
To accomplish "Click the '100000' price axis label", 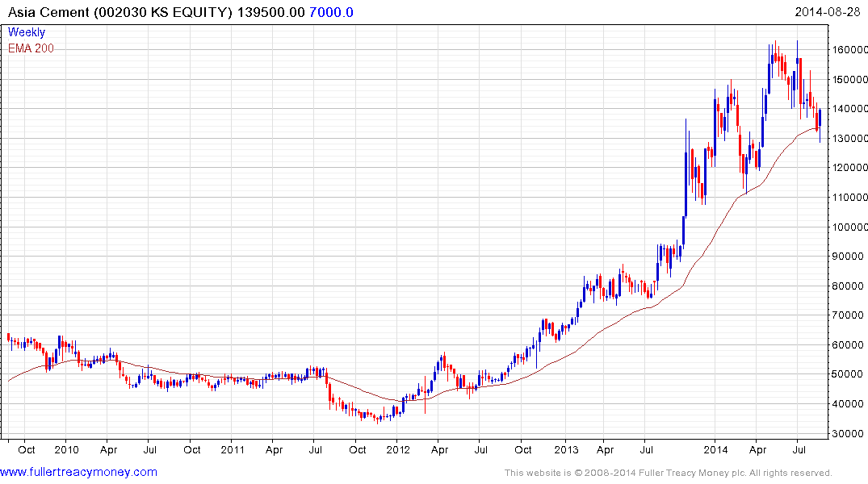I will (850, 227).
